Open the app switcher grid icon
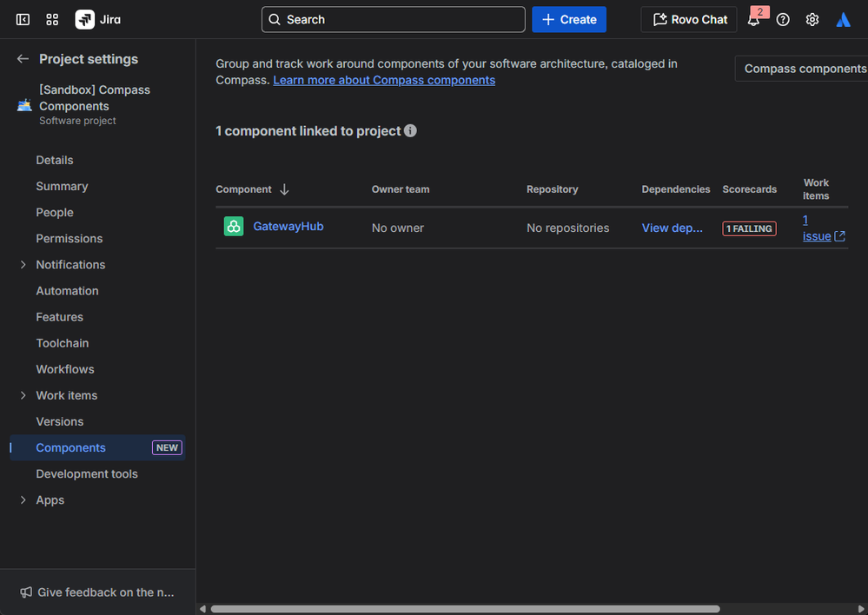 coord(52,19)
